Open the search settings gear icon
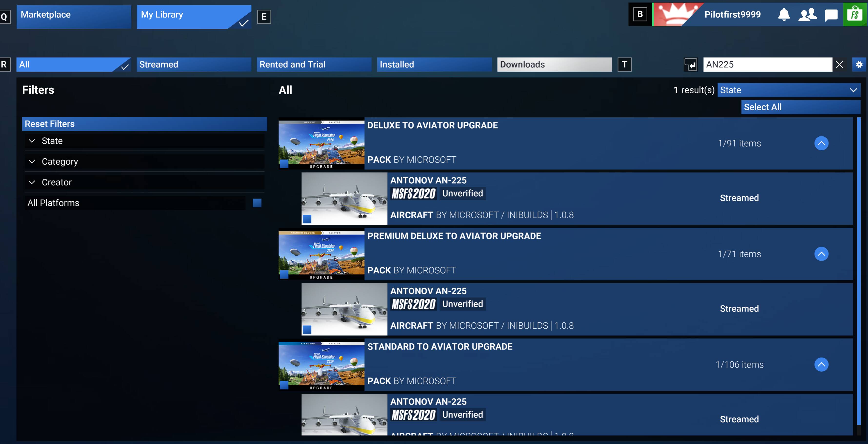 point(859,65)
